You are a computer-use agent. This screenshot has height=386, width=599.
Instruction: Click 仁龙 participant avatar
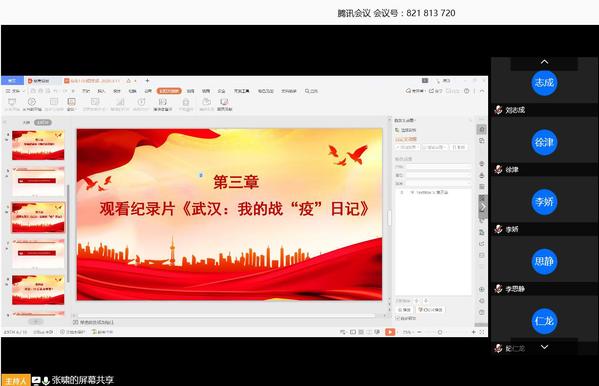point(544,321)
